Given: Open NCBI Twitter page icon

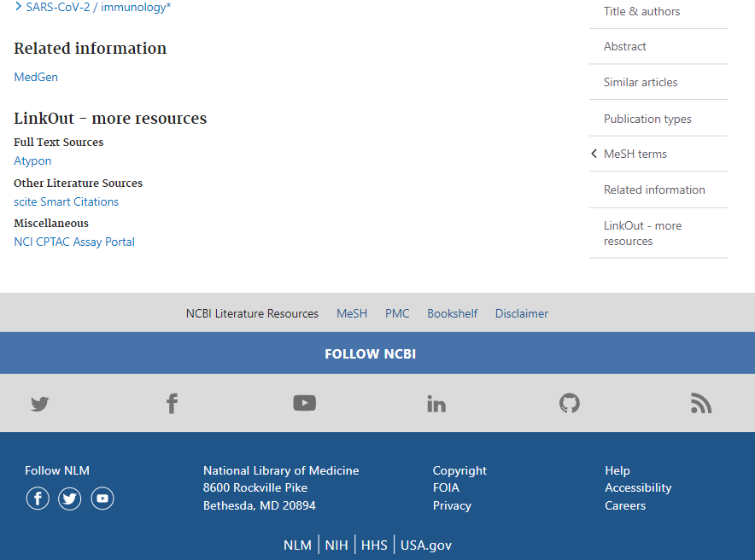Looking at the screenshot, I should click(40, 404).
